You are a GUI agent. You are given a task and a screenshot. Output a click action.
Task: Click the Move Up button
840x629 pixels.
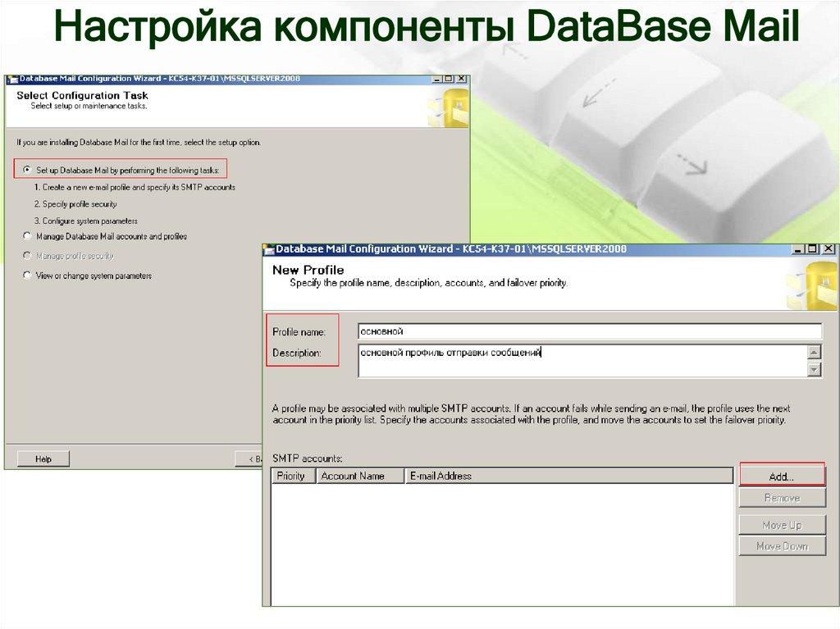tap(781, 524)
